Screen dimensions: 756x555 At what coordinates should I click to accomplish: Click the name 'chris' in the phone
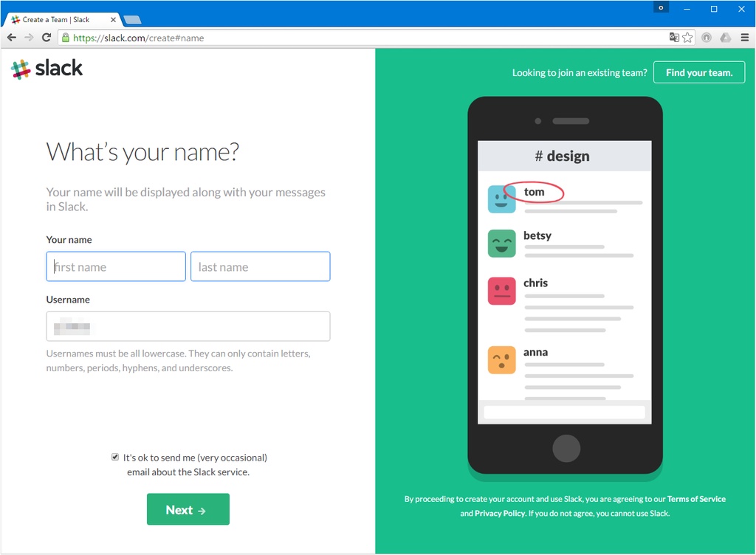coord(536,283)
